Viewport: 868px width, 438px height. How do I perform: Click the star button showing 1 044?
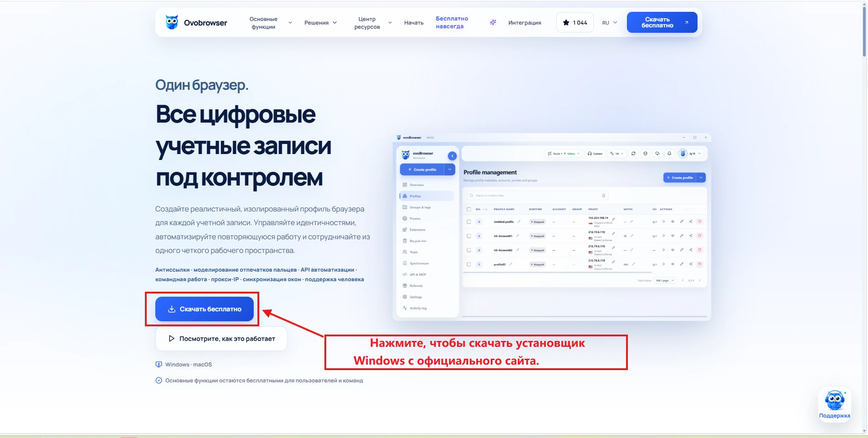pyautogui.click(x=575, y=22)
